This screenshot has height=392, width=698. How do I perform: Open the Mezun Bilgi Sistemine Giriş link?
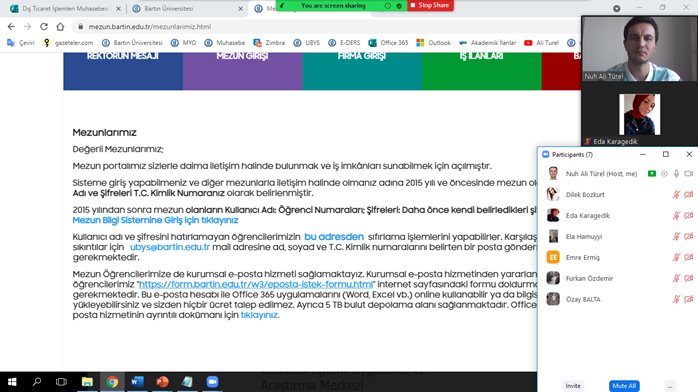point(155,220)
